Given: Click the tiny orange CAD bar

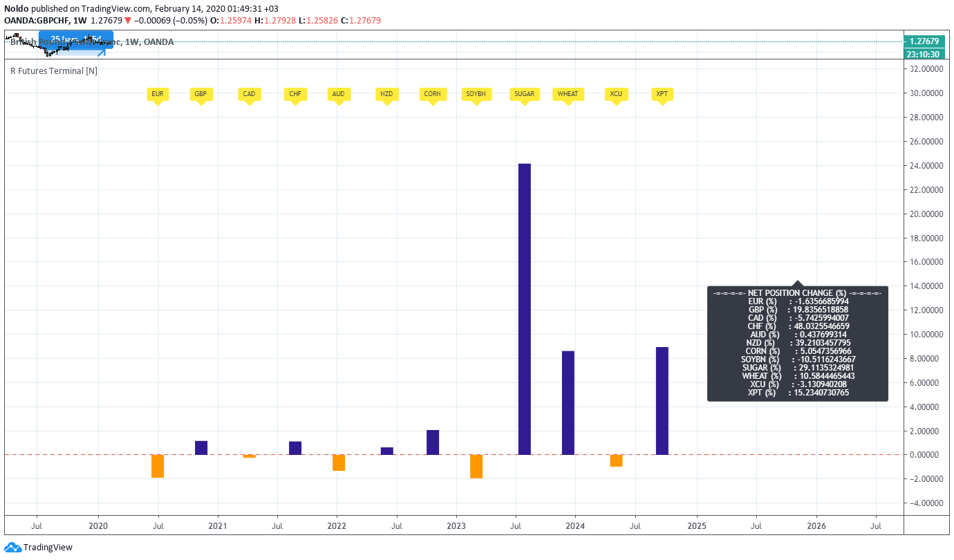Looking at the screenshot, I should (250, 456).
